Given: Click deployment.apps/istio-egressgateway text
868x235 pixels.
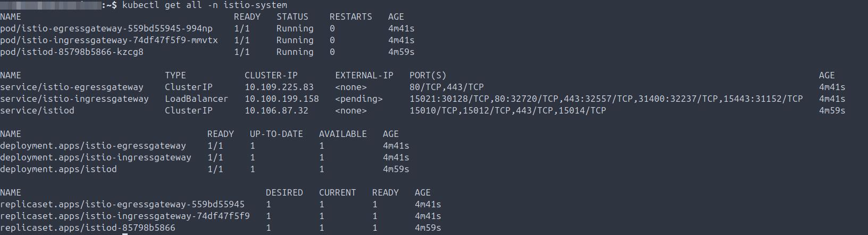Looking at the screenshot, I should [93, 145].
